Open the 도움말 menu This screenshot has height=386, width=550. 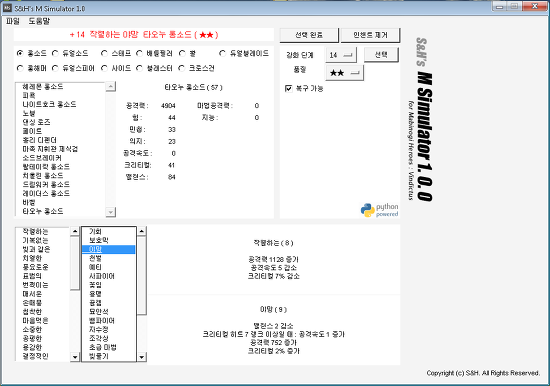(39, 21)
